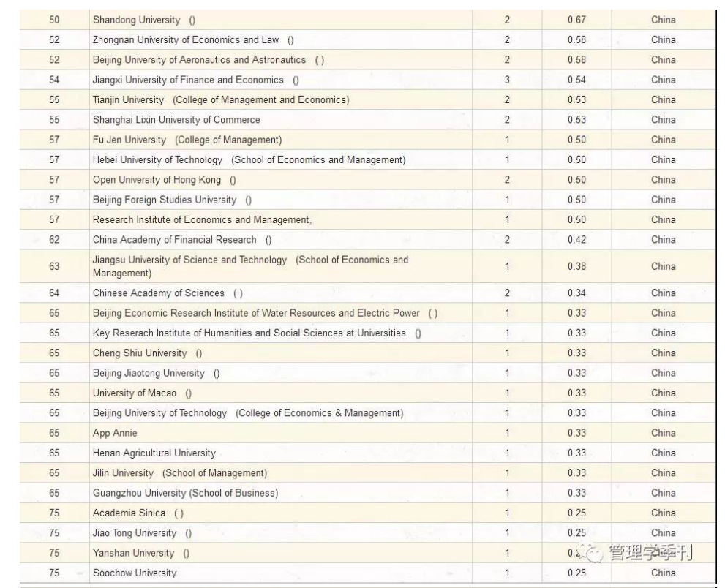Screen dimensions: 725x588
Task: Click China cell in Shandong University row
Action: coord(663,20)
